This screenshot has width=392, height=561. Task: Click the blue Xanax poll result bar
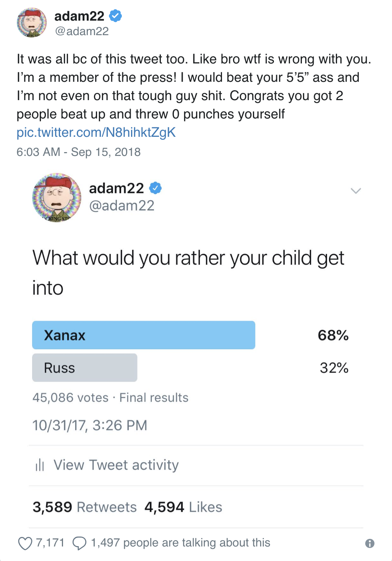[x=144, y=335]
